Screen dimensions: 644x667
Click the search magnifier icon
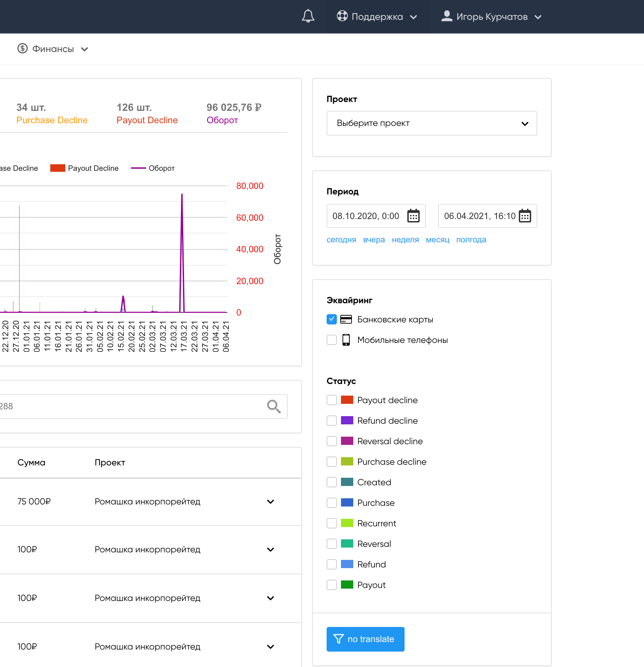pyautogui.click(x=274, y=406)
